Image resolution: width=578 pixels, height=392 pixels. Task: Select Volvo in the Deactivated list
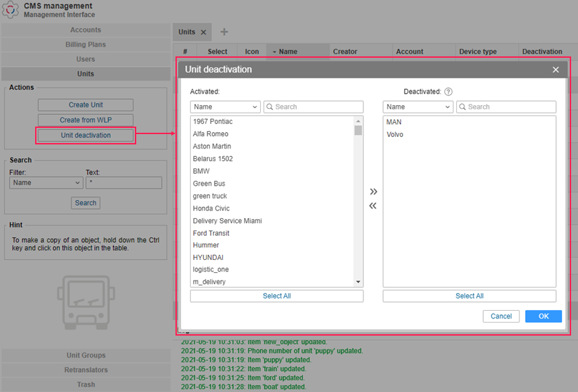[x=395, y=135]
